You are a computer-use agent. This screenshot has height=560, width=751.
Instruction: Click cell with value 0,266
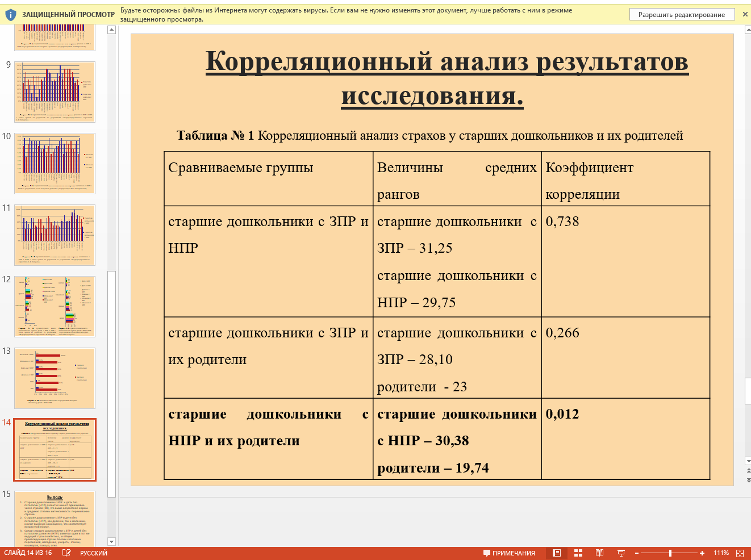coord(625,357)
